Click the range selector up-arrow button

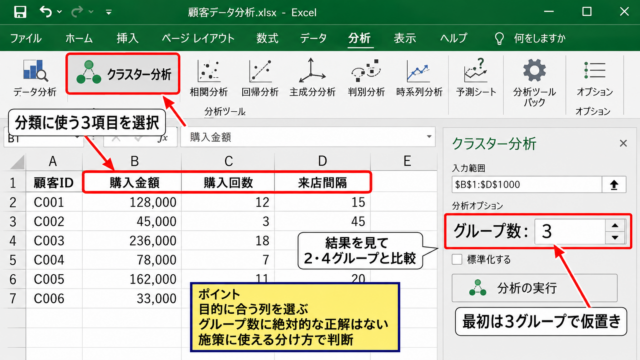pos(614,184)
